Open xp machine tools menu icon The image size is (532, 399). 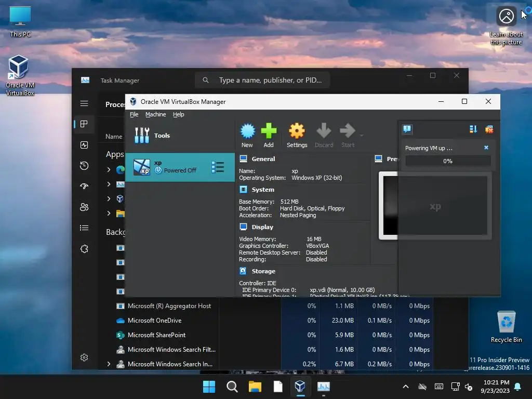click(x=218, y=167)
